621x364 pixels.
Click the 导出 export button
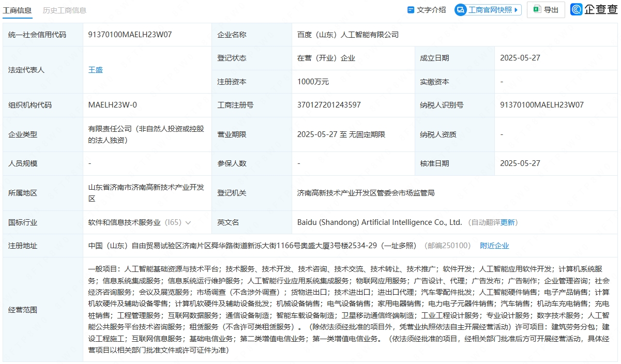pyautogui.click(x=546, y=9)
